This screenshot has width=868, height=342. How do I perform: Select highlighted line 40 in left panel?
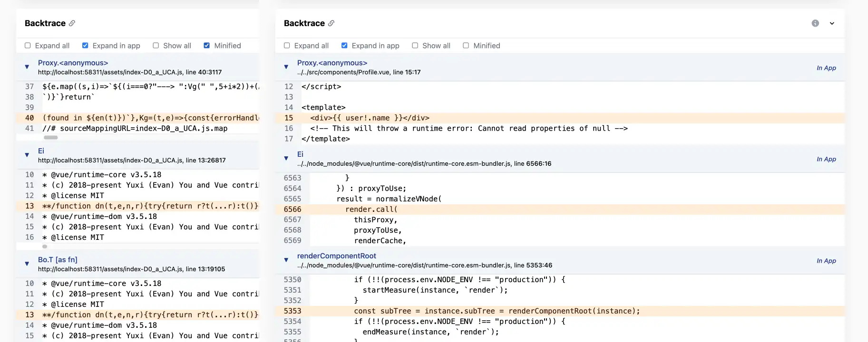[x=138, y=118]
